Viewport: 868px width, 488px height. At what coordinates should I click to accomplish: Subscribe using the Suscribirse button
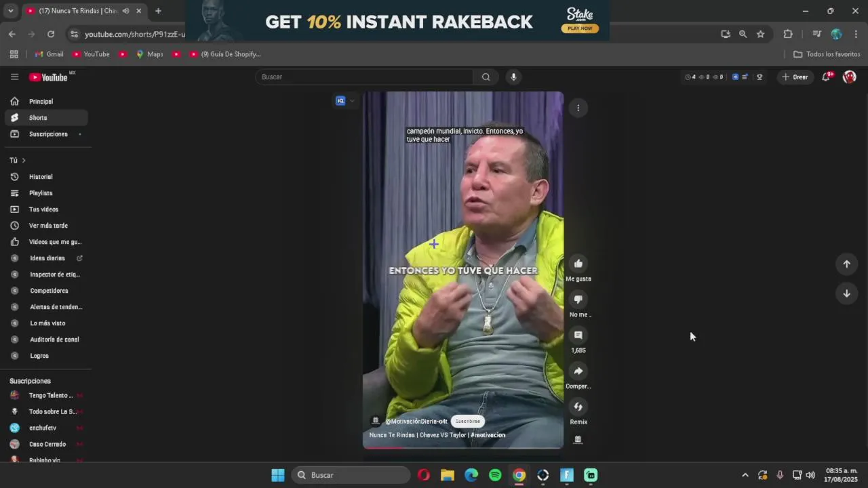(467, 421)
